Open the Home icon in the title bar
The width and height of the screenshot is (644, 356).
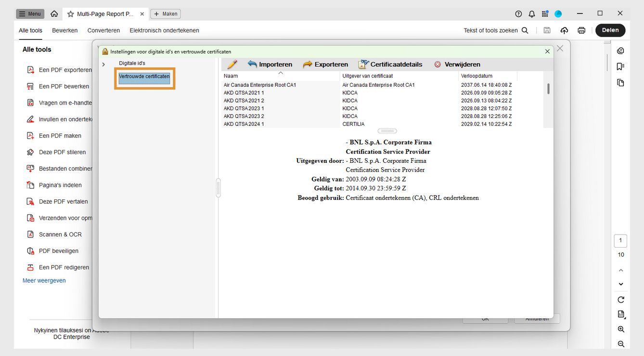tap(54, 14)
